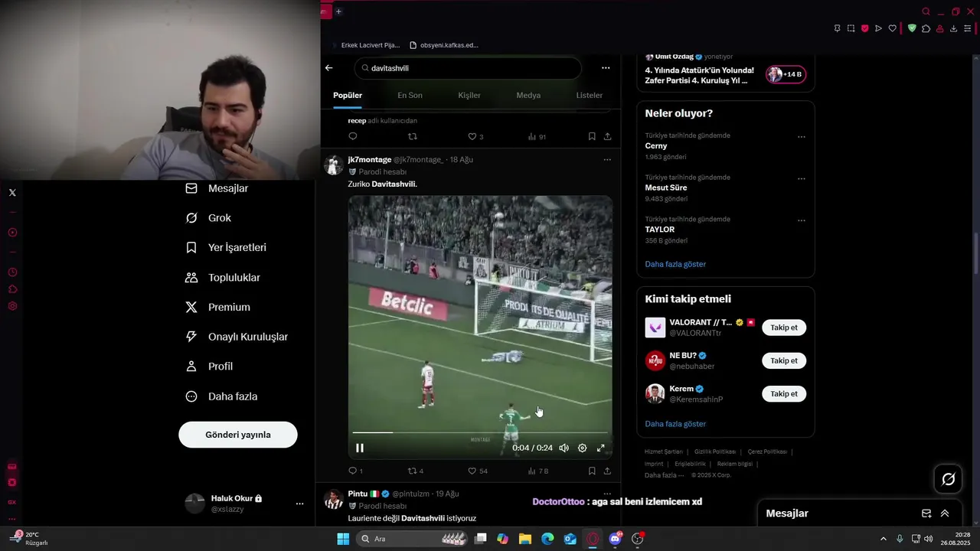Seek on the video progress bar
Screen dimensions: 980x551
click(480, 433)
